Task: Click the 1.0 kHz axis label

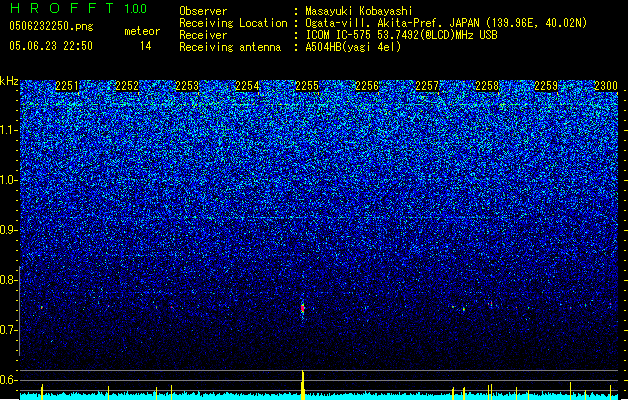Action: coord(8,180)
